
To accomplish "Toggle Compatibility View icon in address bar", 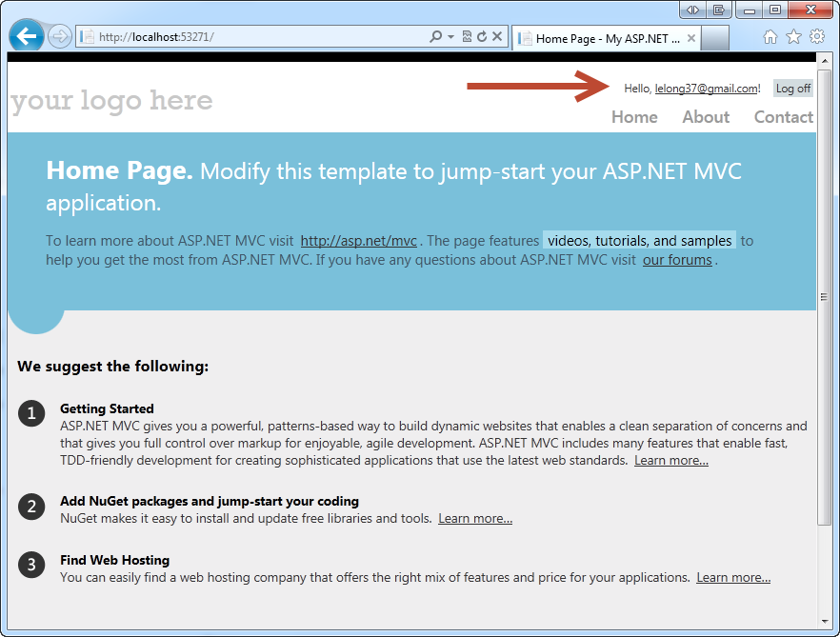I will (467, 36).
